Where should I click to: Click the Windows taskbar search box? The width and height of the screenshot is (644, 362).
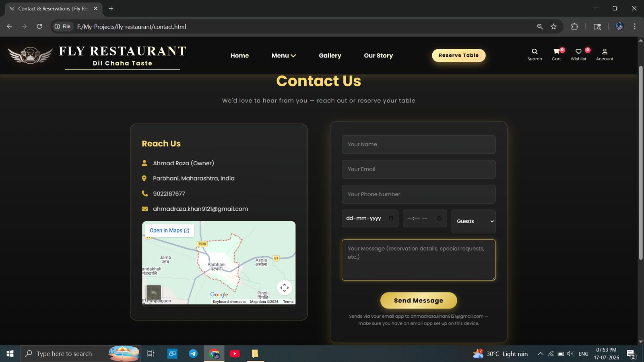coord(80,354)
